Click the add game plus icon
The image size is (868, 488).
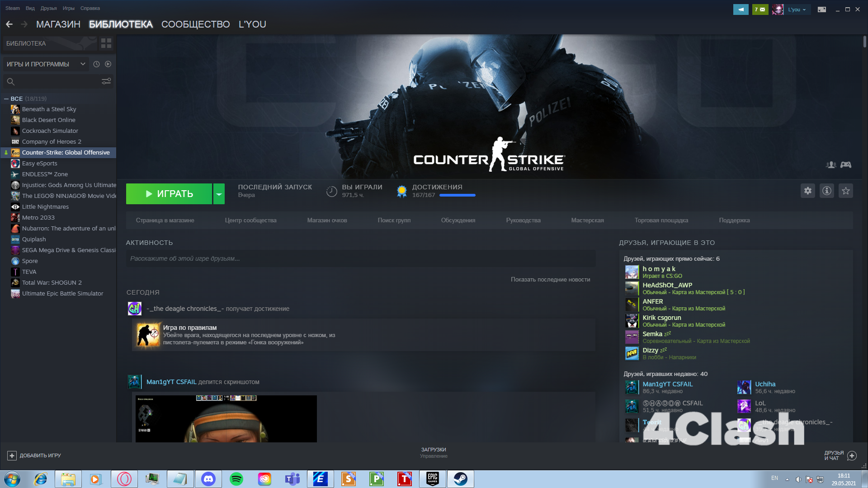click(12, 455)
